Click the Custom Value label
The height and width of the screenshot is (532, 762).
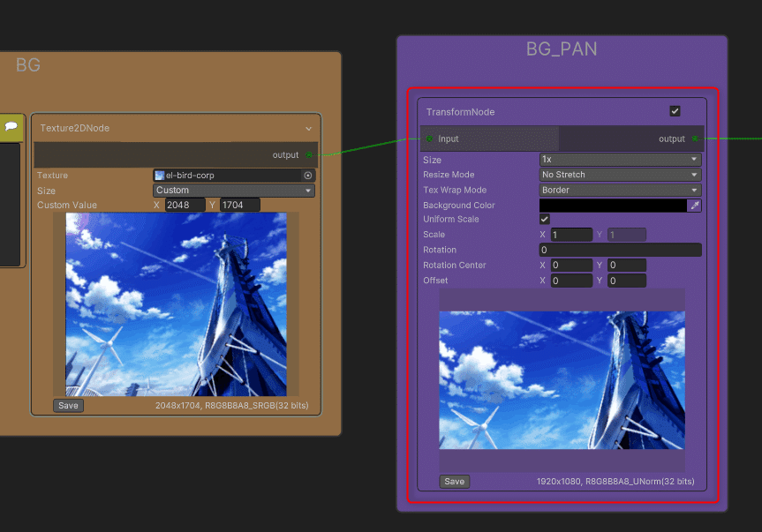66,205
